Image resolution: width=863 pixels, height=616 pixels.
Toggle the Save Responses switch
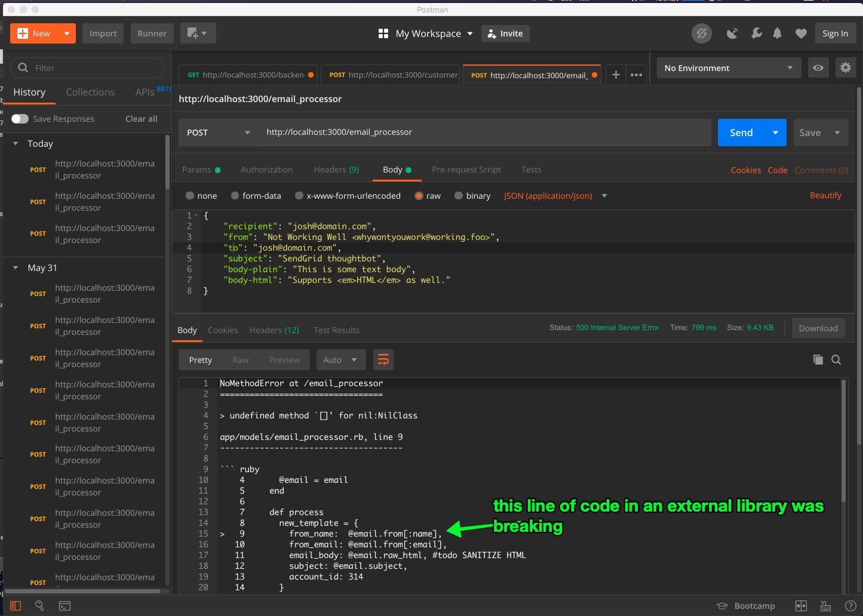coord(20,119)
